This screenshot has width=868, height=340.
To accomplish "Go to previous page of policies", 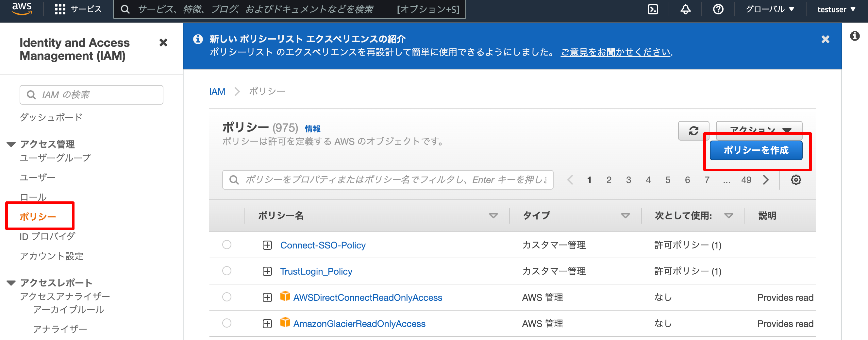I will (570, 180).
